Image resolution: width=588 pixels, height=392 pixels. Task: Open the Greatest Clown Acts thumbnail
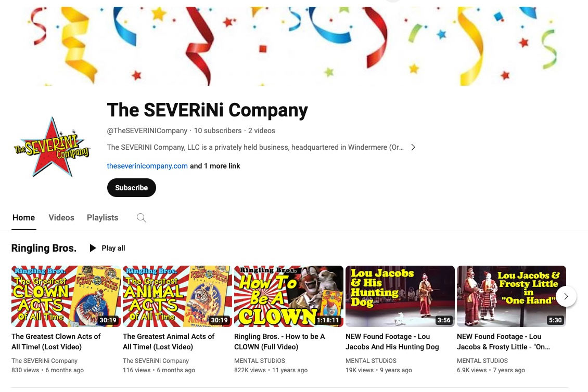coord(66,296)
